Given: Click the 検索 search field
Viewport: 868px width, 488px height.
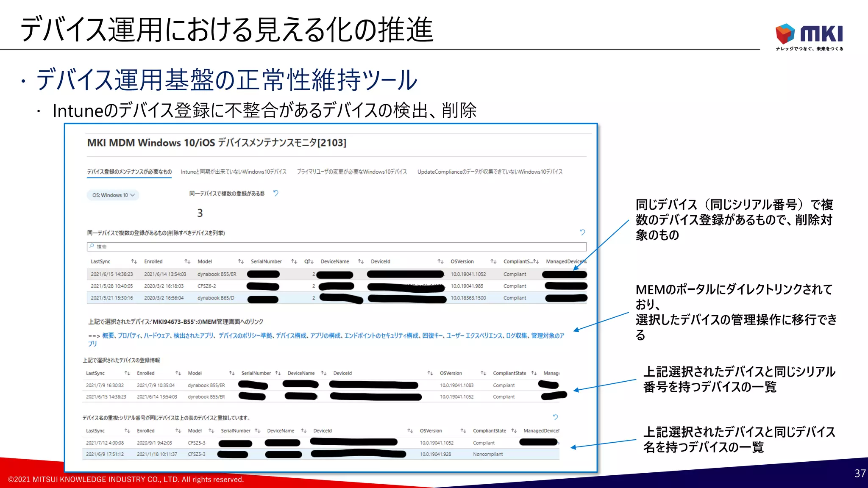Looking at the screenshot, I should tap(337, 247).
